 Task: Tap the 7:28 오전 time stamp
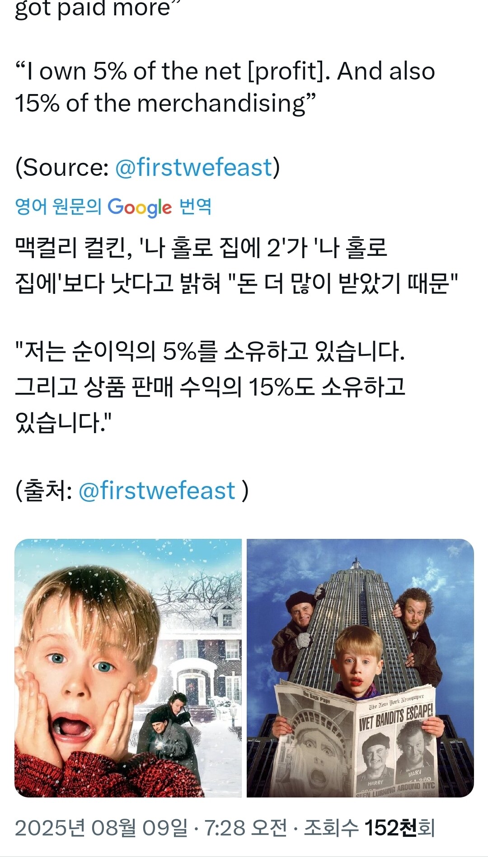246,828
